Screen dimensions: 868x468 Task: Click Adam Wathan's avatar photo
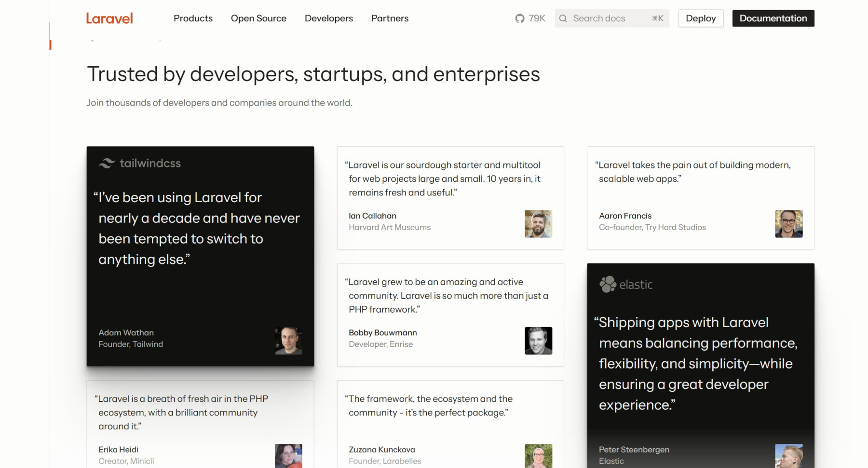[x=288, y=341]
